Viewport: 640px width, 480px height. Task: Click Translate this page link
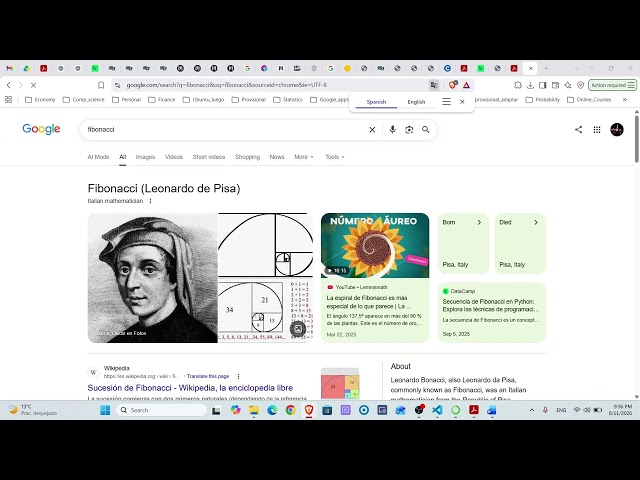208,376
